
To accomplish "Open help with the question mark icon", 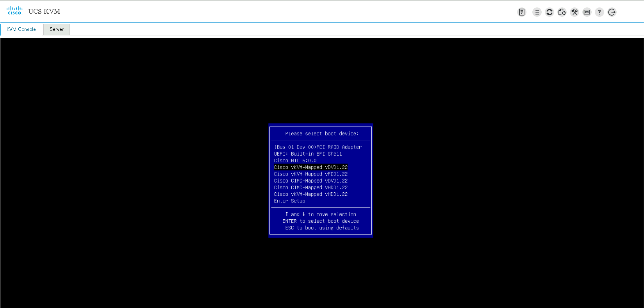I will (x=599, y=12).
